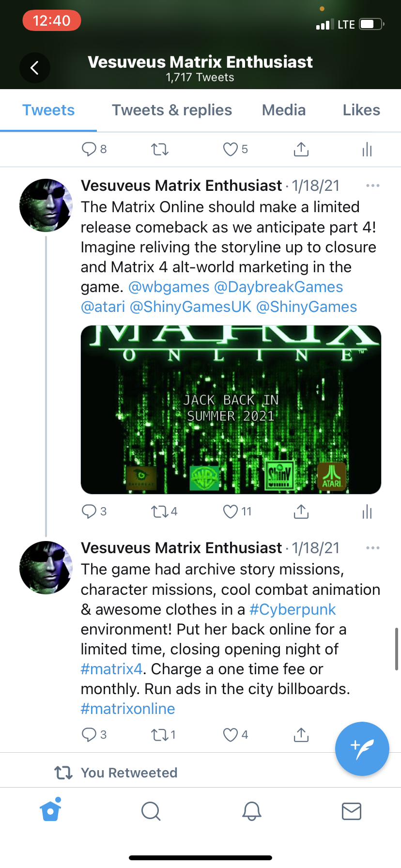The image size is (401, 868).
Task: Open the Search magnifier in bottom bar
Action: click(151, 810)
